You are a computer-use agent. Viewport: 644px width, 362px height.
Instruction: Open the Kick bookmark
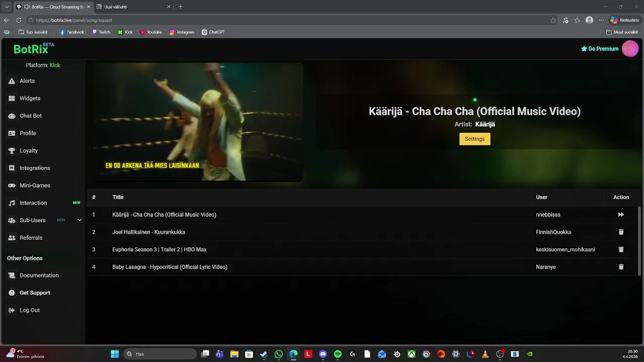pyautogui.click(x=125, y=32)
